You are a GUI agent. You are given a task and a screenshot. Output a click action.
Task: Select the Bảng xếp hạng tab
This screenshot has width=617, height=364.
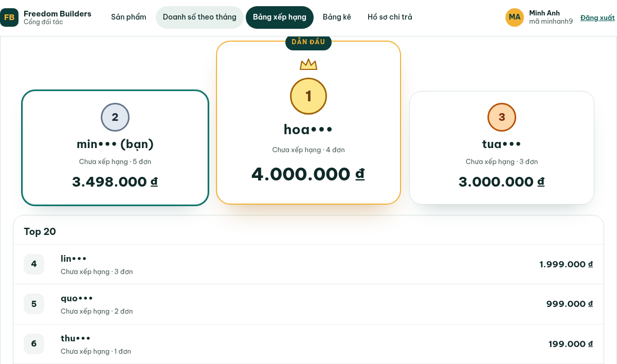(280, 17)
